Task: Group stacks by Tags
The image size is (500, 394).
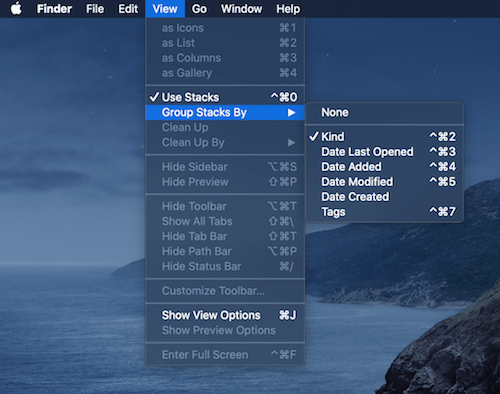Action: tap(384, 212)
